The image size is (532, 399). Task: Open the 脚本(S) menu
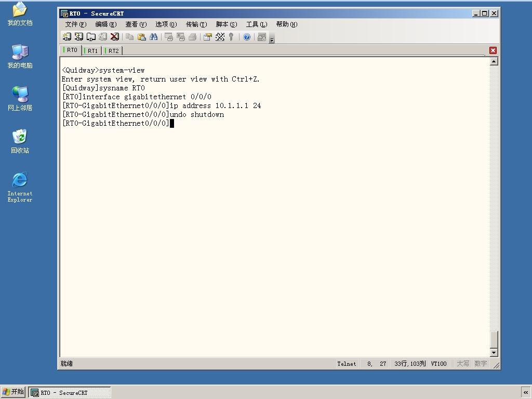227,24
